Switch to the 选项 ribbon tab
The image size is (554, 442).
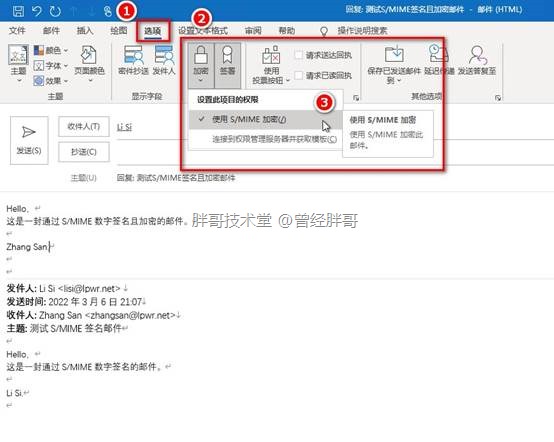point(153,31)
